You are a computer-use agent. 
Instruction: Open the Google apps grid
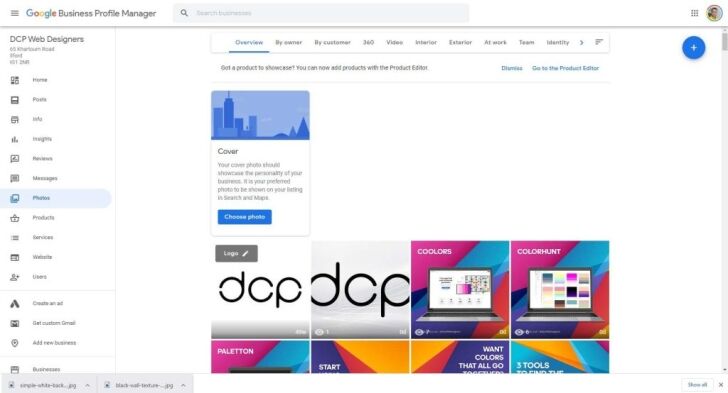click(695, 13)
